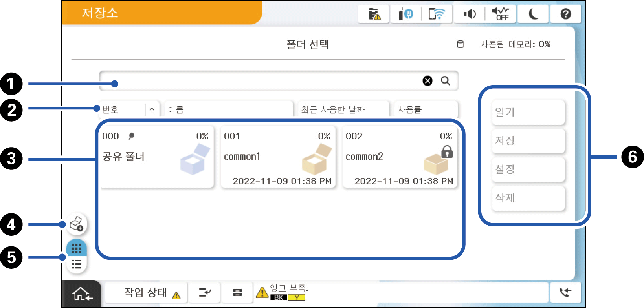Select the common1 folder tile
This screenshot has width=644, height=308.
[278, 157]
